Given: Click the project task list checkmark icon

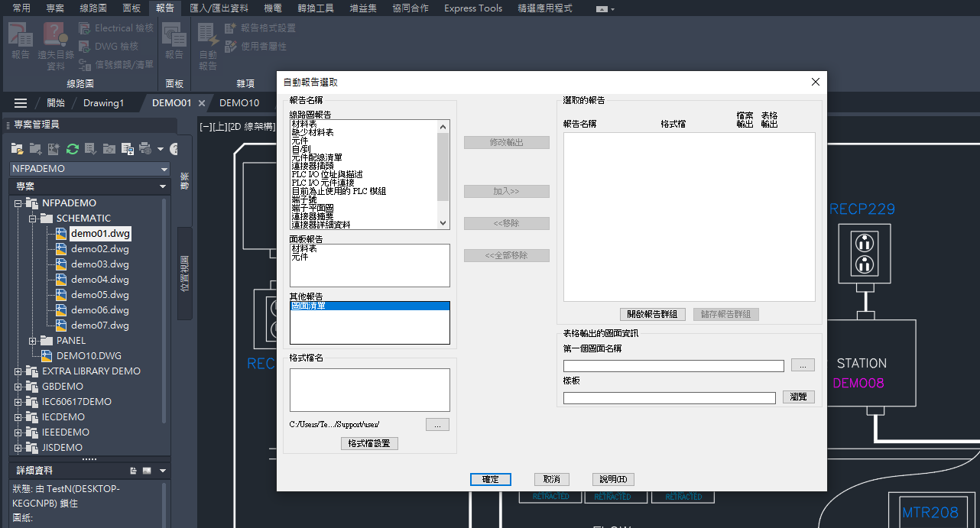Looking at the screenshot, I should point(90,149).
